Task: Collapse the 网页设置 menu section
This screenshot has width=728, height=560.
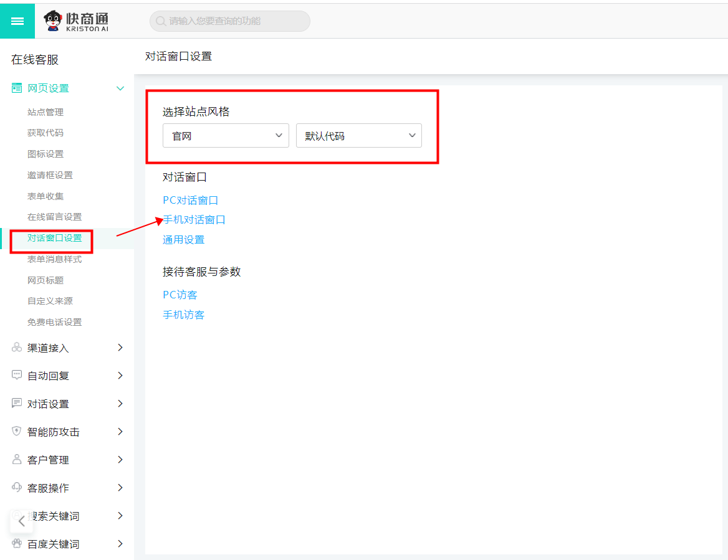Action: click(x=120, y=88)
